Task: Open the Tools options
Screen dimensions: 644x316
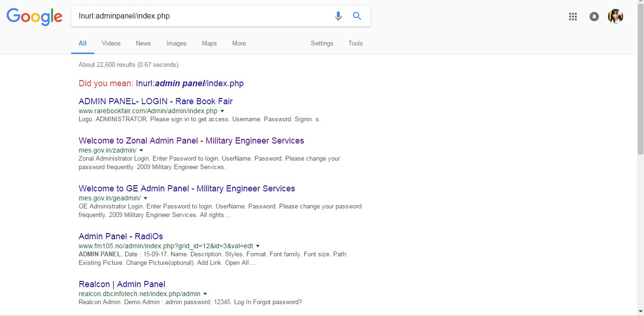Action: (x=355, y=43)
